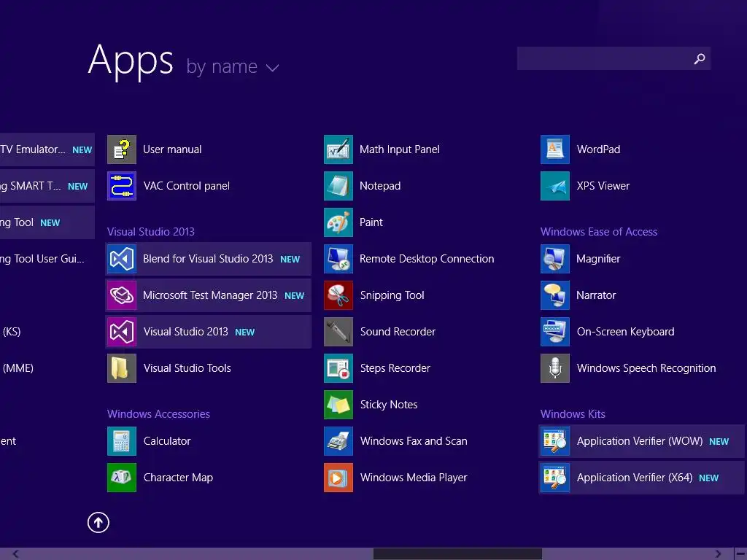Viewport: 747px width, 560px height.
Task: Open the '(KS)' app entry
Action: (x=12, y=332)
